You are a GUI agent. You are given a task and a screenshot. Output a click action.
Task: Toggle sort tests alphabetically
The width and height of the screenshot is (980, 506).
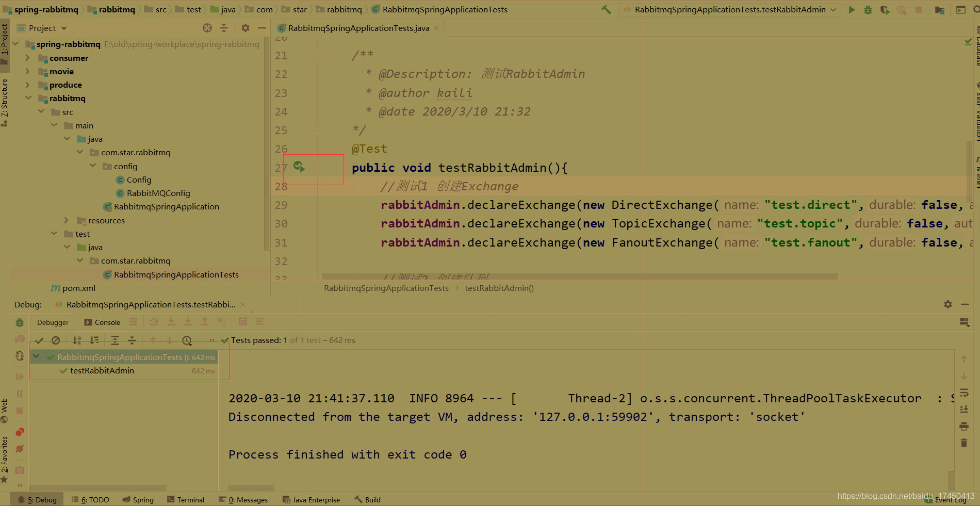click(77, 340)
